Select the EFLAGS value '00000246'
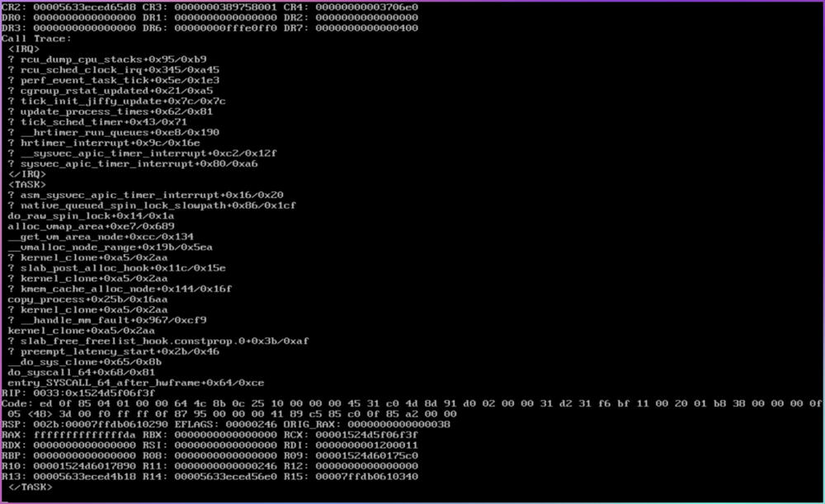The height and width of the screenshot is (504, 825). pos(252,425)
